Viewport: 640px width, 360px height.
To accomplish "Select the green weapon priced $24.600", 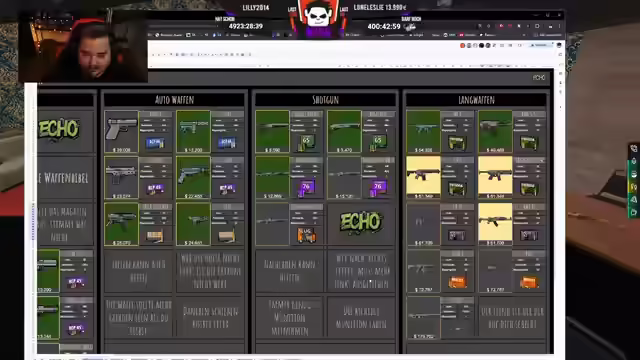I will tap(193, 224).
